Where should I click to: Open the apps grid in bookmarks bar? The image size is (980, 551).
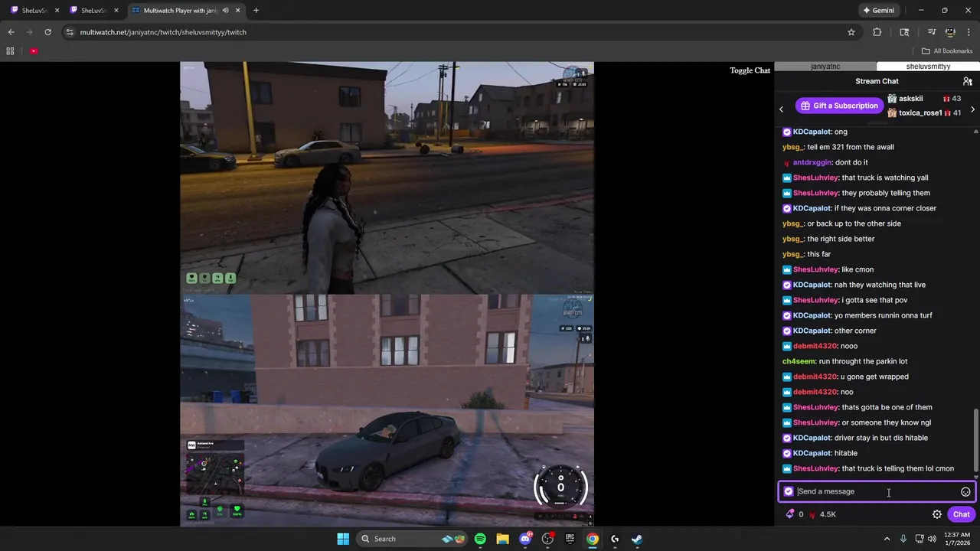(10, 51)
